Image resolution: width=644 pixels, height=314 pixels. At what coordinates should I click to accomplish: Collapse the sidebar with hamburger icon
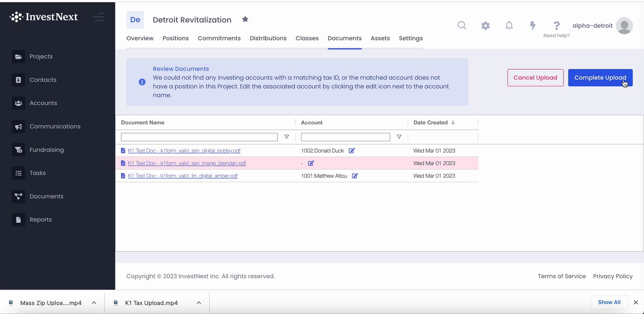[98, 17]
